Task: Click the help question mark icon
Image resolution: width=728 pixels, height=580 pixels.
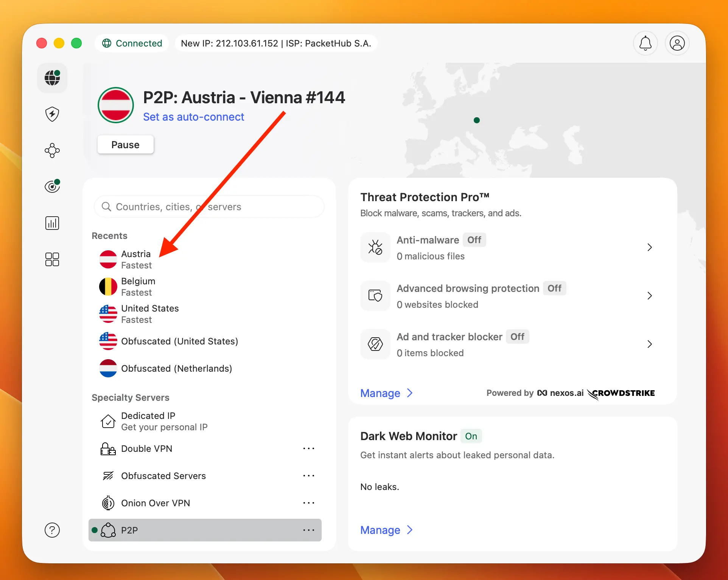Action: pyautogui.click(x=52, y=530)
